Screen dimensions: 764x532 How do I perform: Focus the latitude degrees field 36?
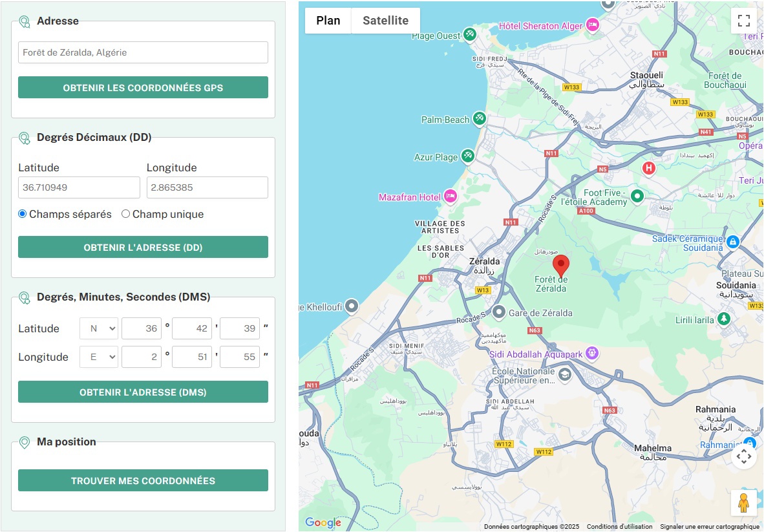click(x=142, y=328)
